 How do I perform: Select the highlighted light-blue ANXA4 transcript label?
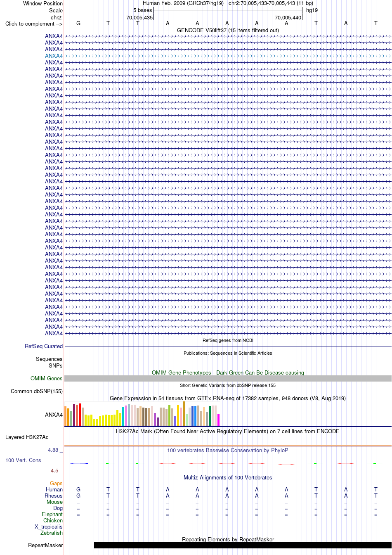(x=54, y=56)
